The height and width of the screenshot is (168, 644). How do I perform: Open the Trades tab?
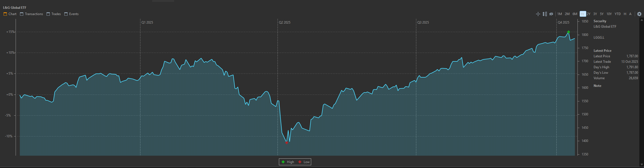click(54, 14)
